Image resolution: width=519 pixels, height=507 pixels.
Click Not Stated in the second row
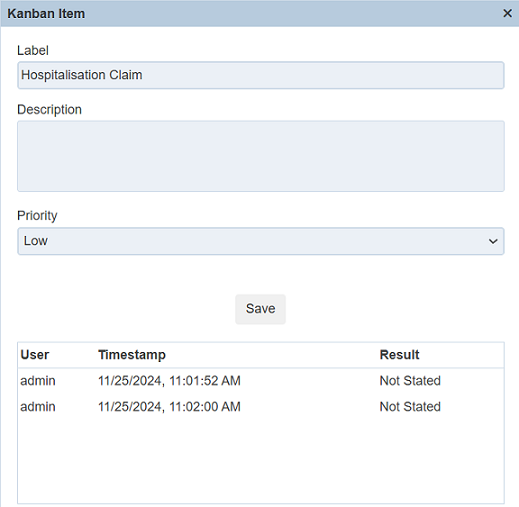pyautogui.click(x=410, y=407)
